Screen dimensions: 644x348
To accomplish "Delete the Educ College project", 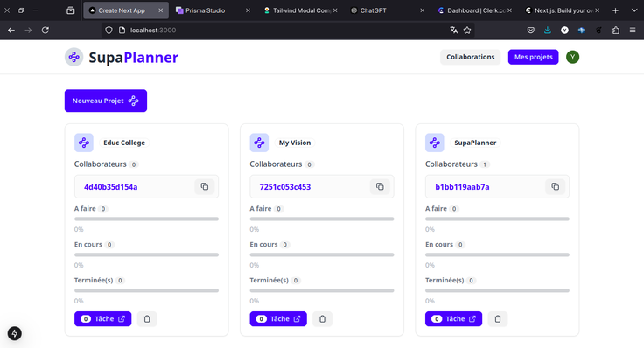I will (x=147, y=319).
